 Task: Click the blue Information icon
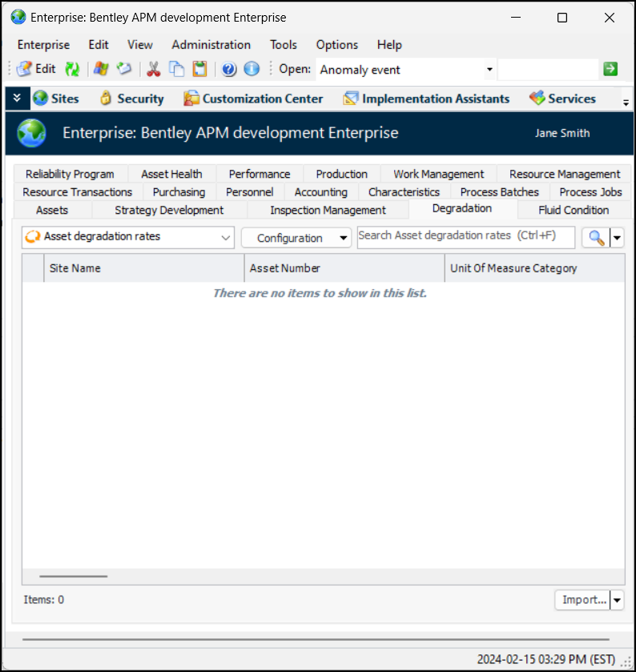coord(252,69)
